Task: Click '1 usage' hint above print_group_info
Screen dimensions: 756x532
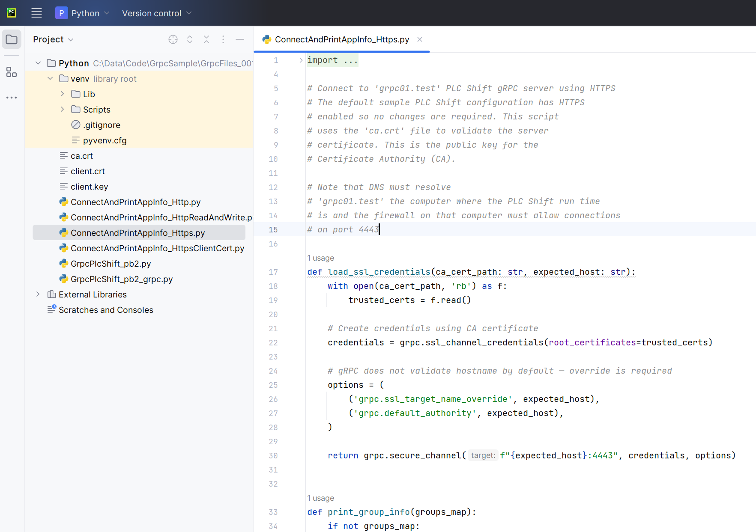Action: [x=320, y=498]
